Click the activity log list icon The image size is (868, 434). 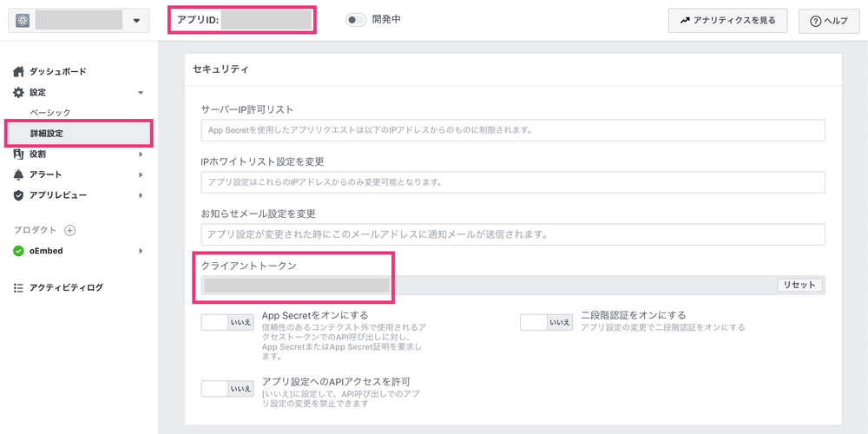pyautogui.click(x=19, y=287)
